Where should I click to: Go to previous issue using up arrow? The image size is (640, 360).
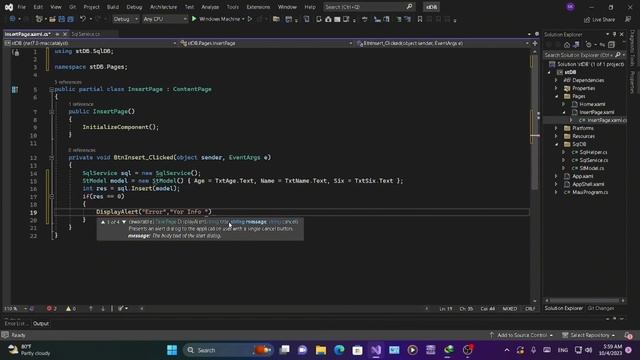(91, 308)
